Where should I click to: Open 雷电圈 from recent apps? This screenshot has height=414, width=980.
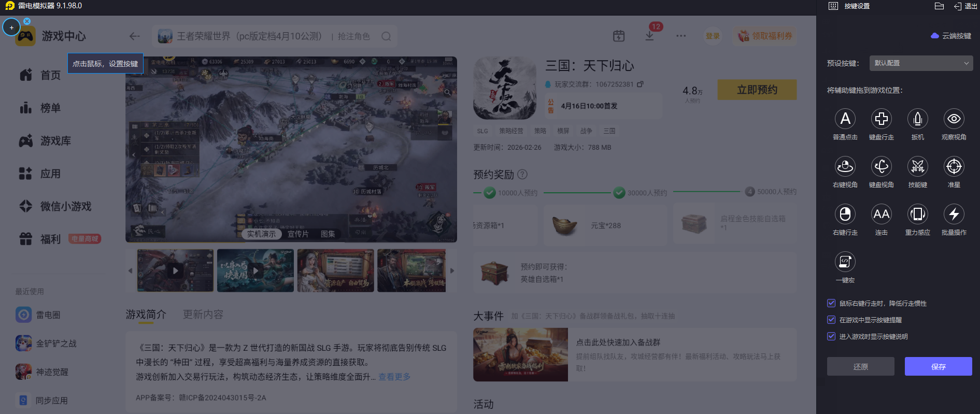tap(38, 315)
